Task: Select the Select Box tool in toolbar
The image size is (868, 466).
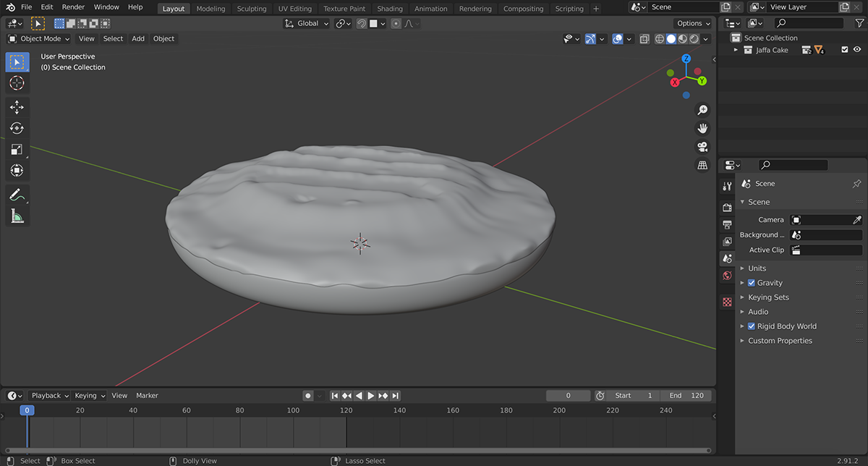Action: 17,62
